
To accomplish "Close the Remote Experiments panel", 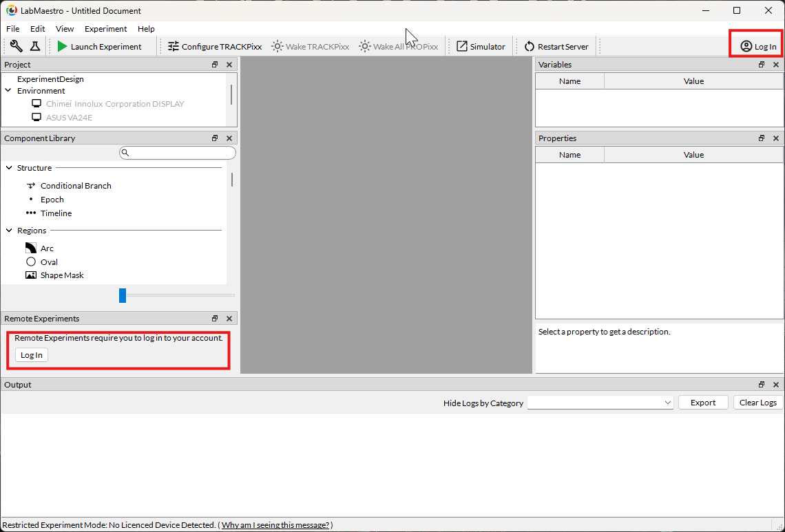I will [229, 319].
